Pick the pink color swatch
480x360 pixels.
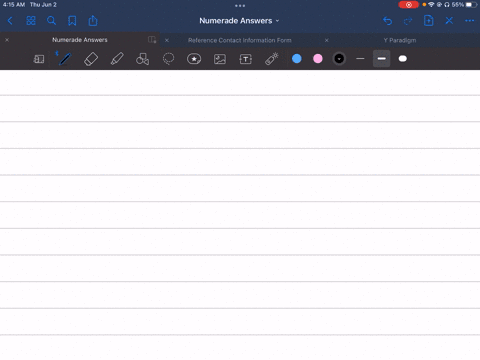pos(318,59)
